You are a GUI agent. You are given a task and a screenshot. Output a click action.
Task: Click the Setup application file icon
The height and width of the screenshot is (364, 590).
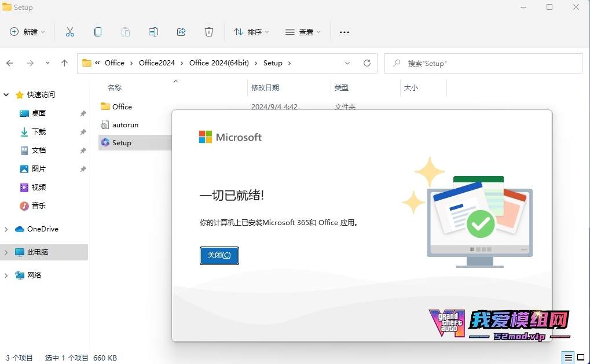(105, 142)
